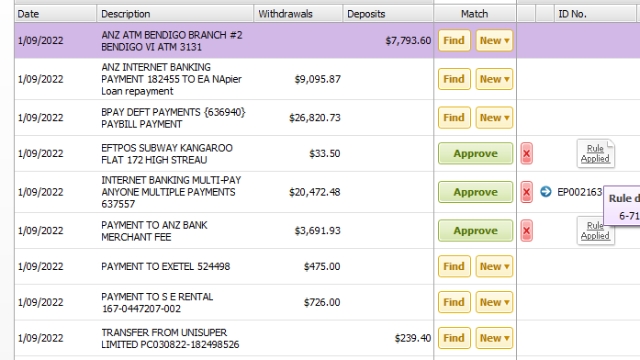Approve the EFTPOS SUBWAY $33.50 transaction
Image resolution: width=640 pixels, height=360 pixels.
click(476, 153)
